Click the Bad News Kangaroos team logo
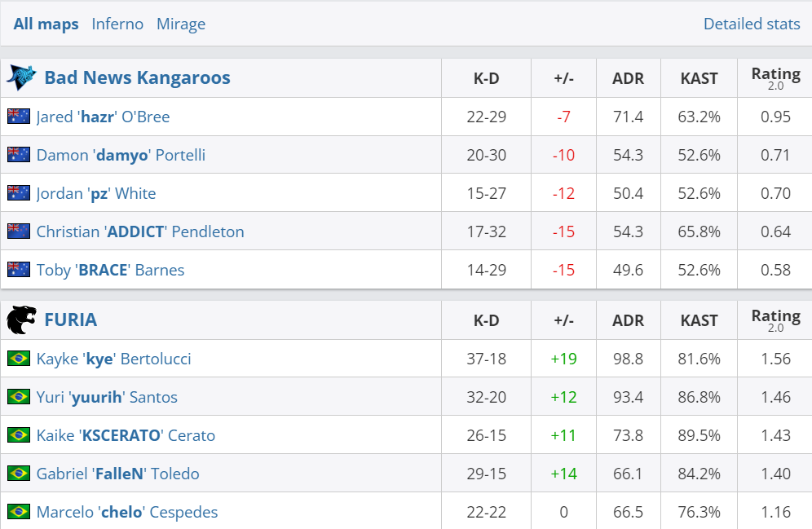Screen dimensions: 812x529 click(x=21, y=77)
